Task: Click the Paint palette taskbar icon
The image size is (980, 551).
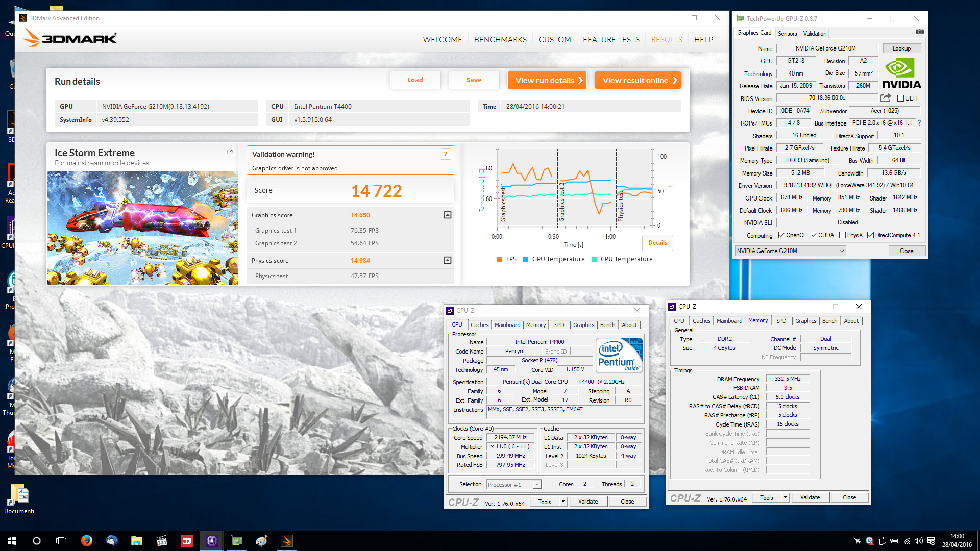Action: pos(262,541)
